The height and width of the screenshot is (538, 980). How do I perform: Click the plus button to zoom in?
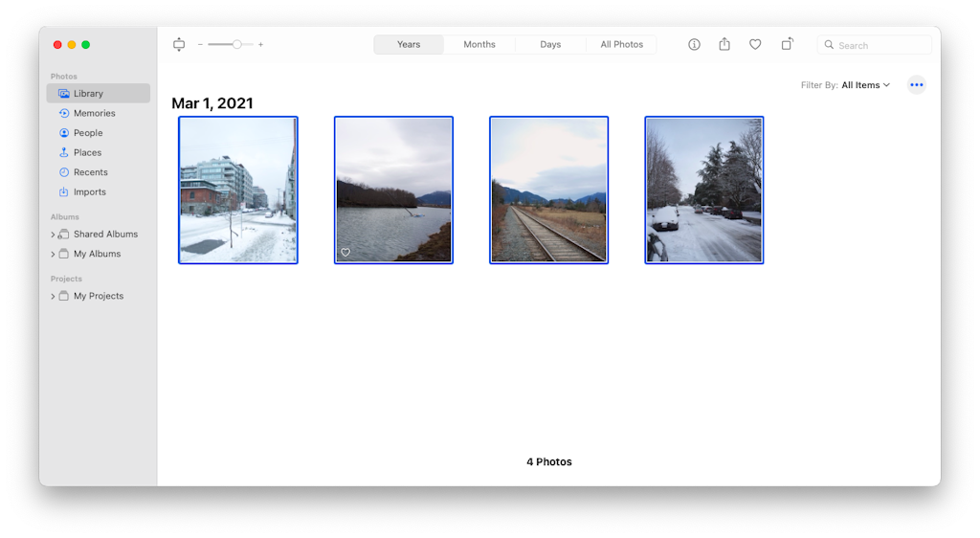pos(260,45)
